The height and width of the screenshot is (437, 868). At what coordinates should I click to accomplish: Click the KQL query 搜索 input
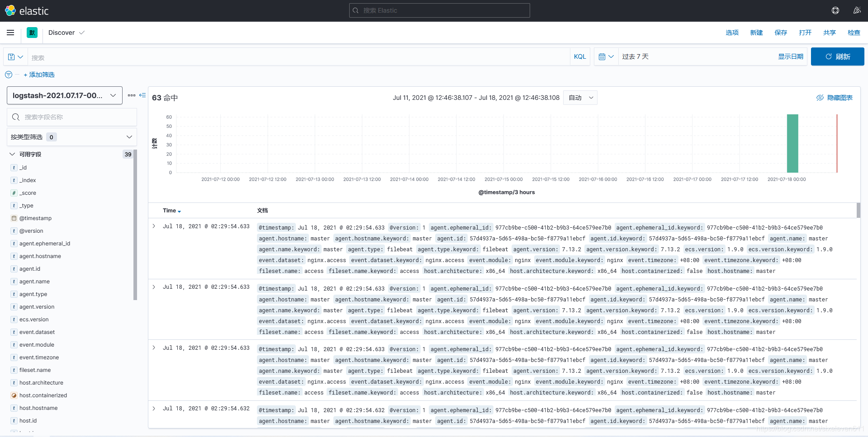coord(299,57)
